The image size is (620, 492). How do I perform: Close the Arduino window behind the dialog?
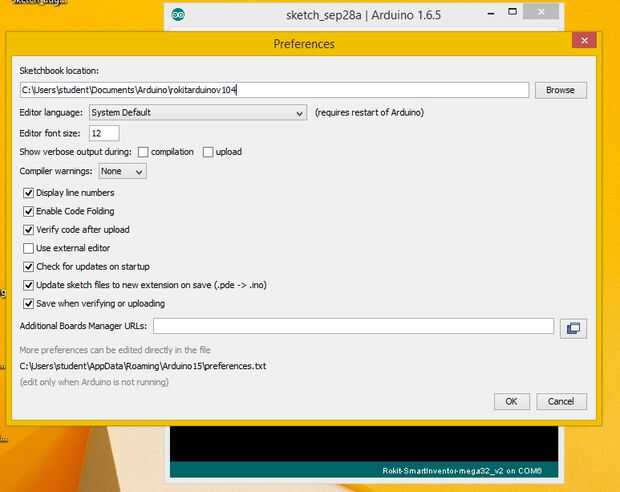click(541, 12)
